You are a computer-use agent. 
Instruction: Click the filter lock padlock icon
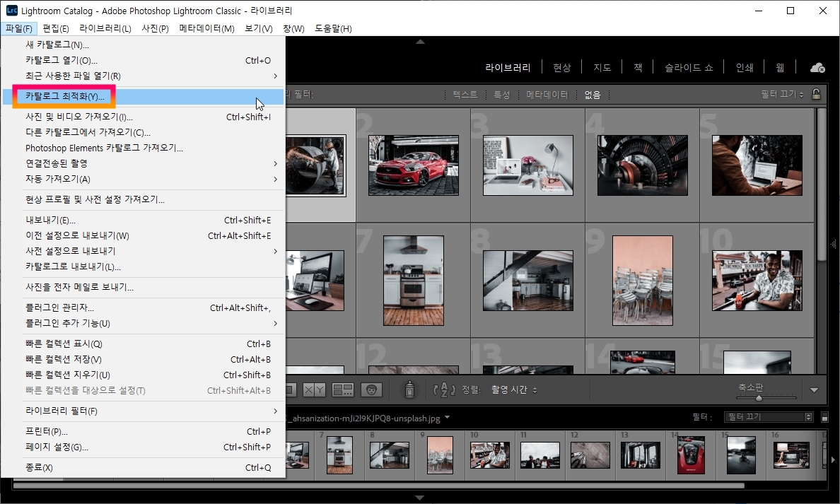coord(816,94)
